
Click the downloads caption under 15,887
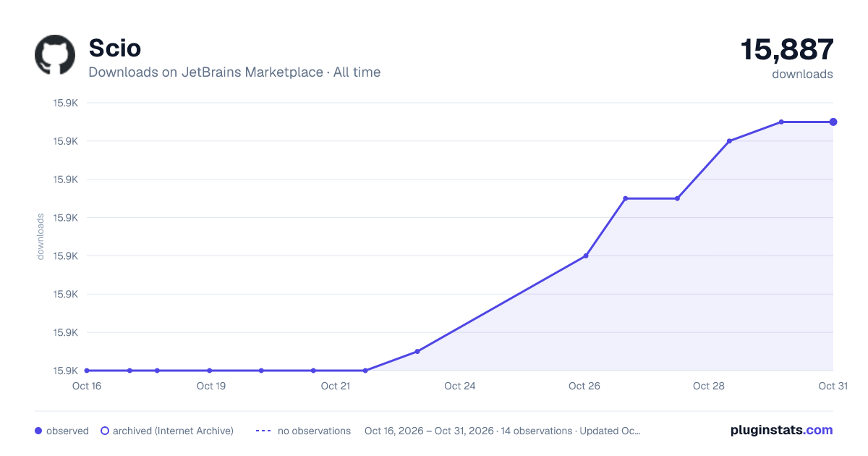click(802, 74)
